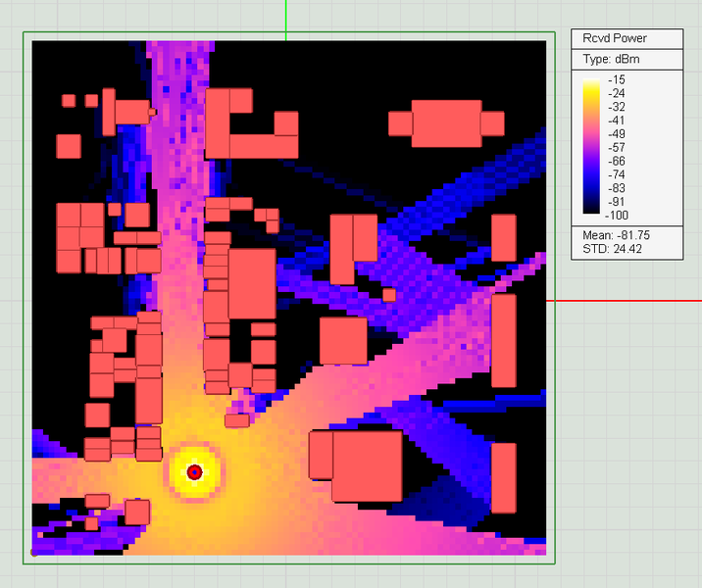Select the -15 value on the legend scale
This screenshot has width=702, height=588.
click(x=617, y=80)
